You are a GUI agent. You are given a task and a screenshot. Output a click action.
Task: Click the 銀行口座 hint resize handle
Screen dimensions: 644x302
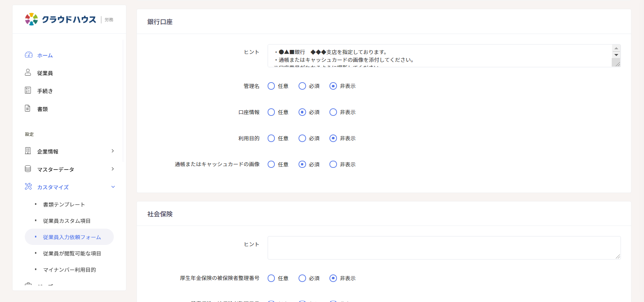[x=618, y=64]
